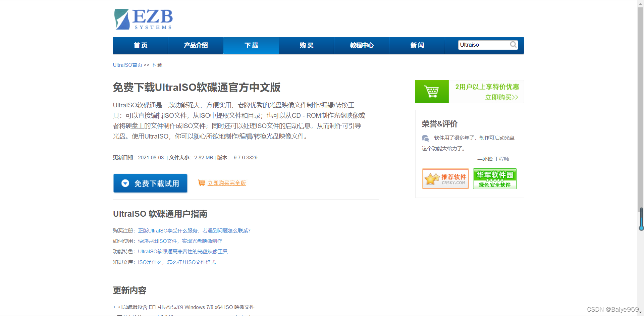Click the 更新内容 heading
Screen dimensions: 644x316
point(129,291)
